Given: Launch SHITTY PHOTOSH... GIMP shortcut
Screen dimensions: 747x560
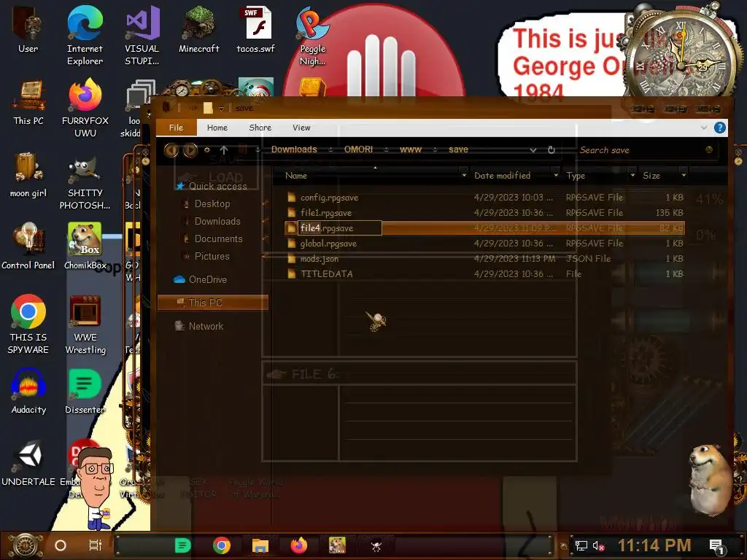Looking at the screenshot, I should pos(85,181).
